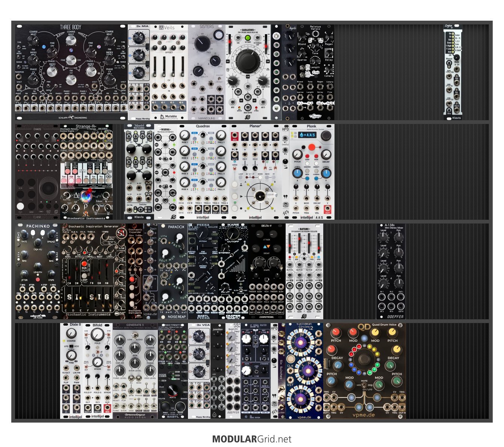Click the Planar 2 joystick

click(x=260, y=196)
